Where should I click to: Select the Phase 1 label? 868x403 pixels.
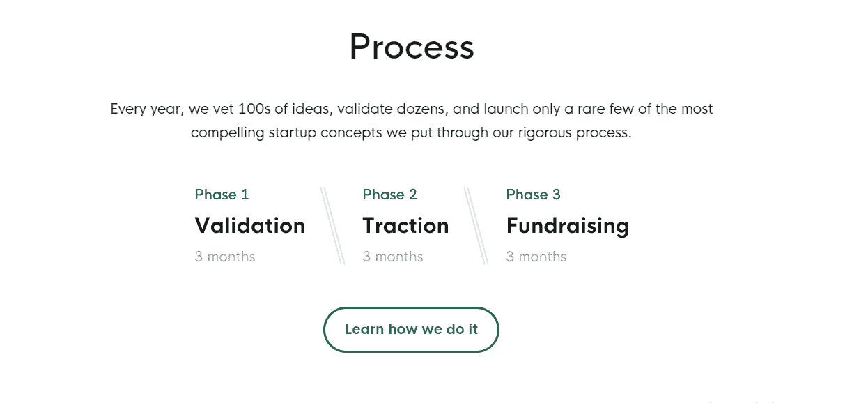(x=221, y=195)
